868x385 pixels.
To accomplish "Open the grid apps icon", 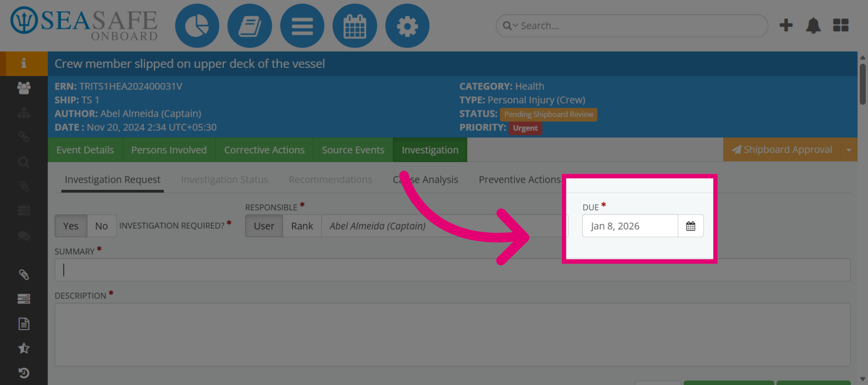I will point(841,25).
